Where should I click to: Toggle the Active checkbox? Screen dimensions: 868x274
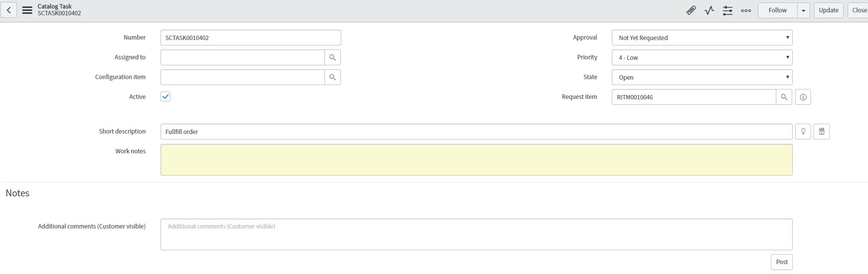(165, 96)
